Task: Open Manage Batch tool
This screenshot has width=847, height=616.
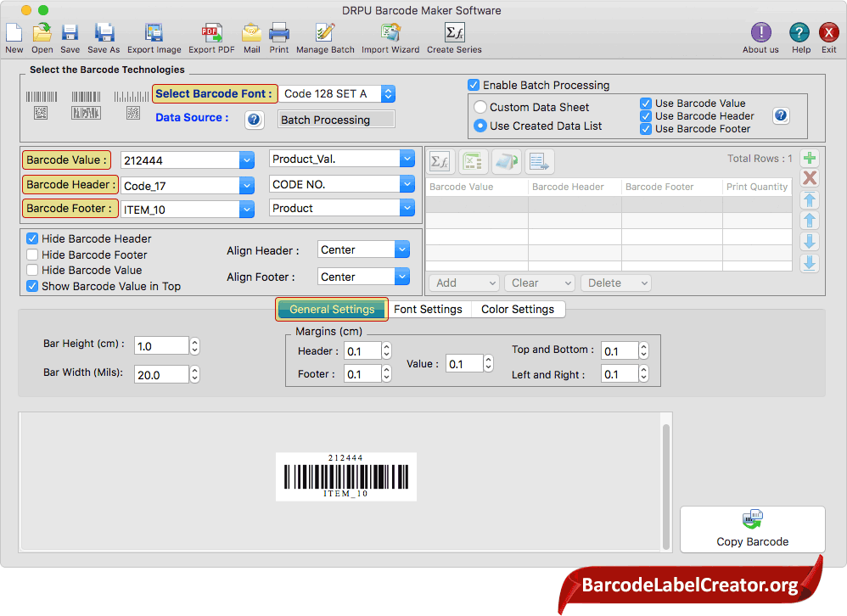Action: [325, 33]
